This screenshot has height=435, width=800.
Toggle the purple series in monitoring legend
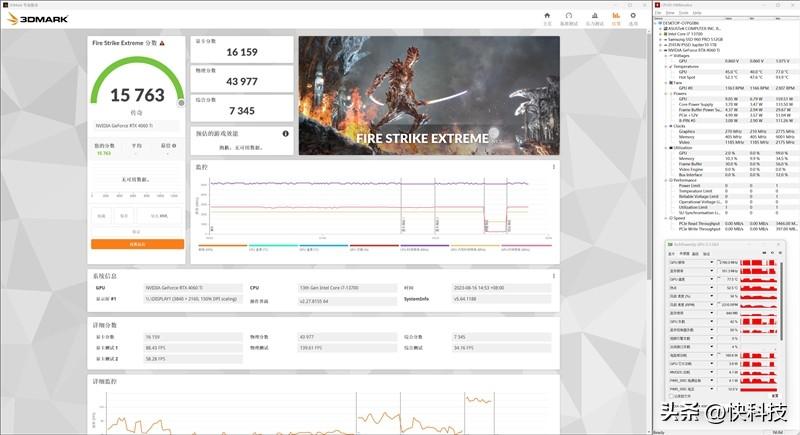[x=425, y=246]
